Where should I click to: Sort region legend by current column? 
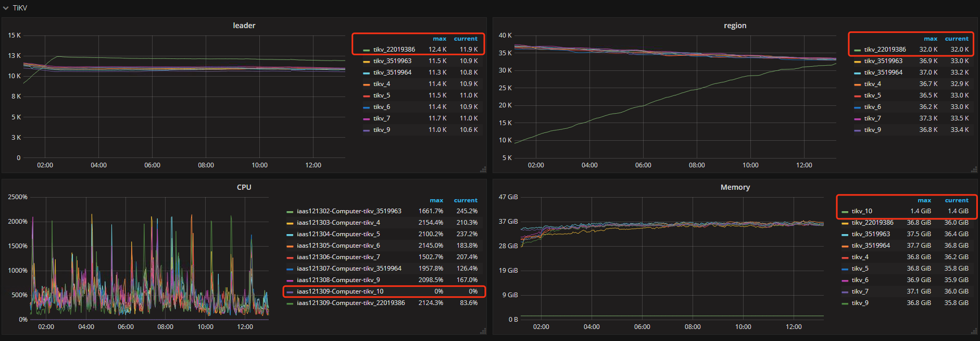point(957,39)
